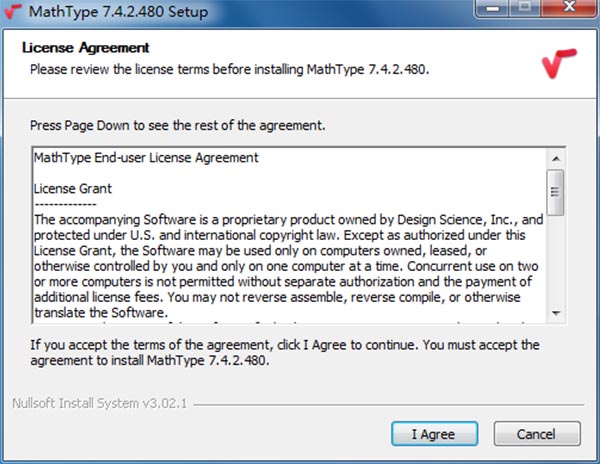
Task: Click the "MathType End-user License Agreement" line
Action: (146, 158)
